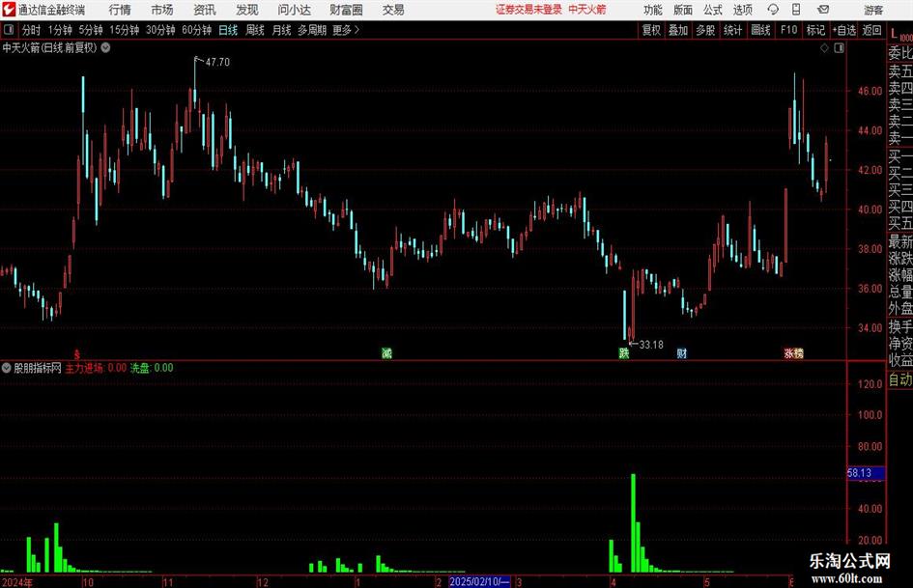Screen dimensions: 913x588
Task: Click the 33.18 low price label
Action: point(651,345)
